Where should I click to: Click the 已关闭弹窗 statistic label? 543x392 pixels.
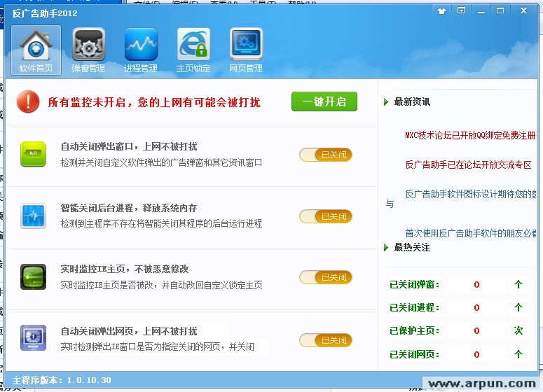coord(415,284)
